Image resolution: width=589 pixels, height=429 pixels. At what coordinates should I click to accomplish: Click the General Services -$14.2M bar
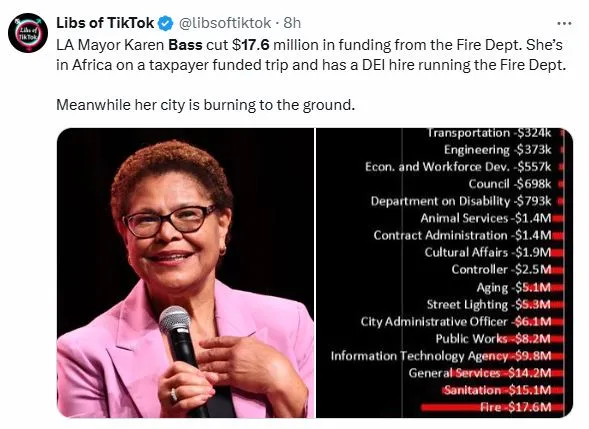[x=507, y=373]
